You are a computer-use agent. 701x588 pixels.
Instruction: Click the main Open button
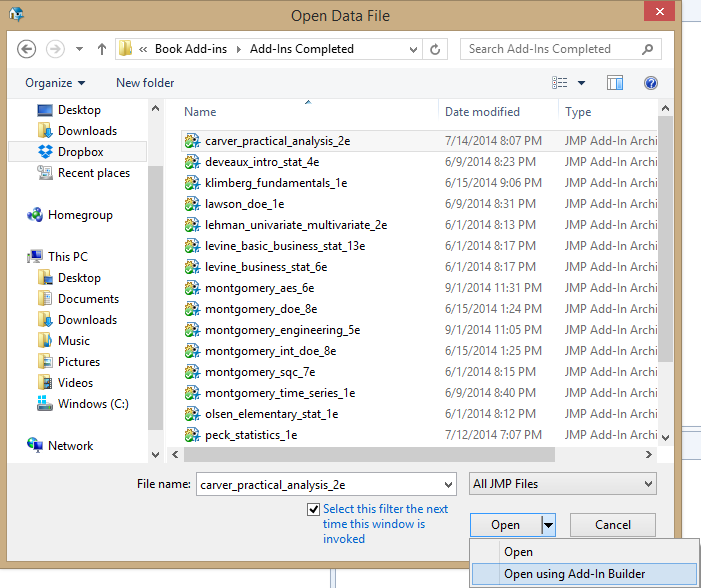(x=506, y=525)
